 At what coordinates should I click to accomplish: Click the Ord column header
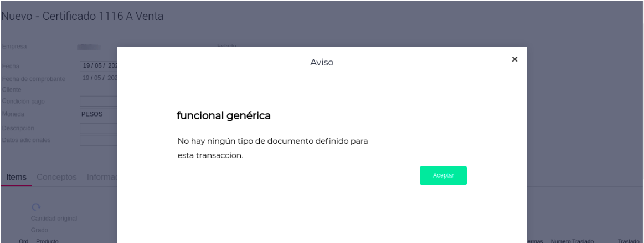[23, 241]
